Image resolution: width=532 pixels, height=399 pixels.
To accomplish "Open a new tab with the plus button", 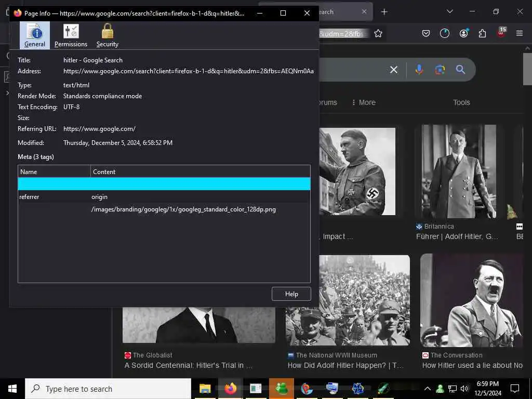I will (x=384, y=12).
